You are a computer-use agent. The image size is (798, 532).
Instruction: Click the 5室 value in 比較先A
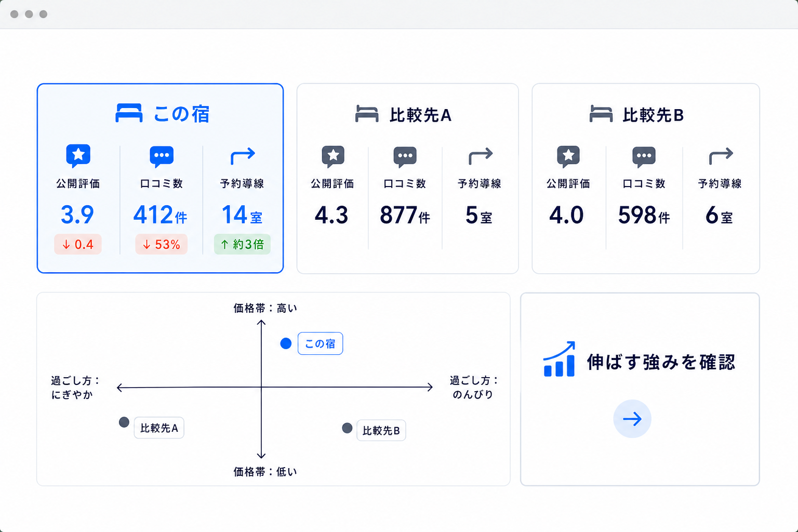479,215
